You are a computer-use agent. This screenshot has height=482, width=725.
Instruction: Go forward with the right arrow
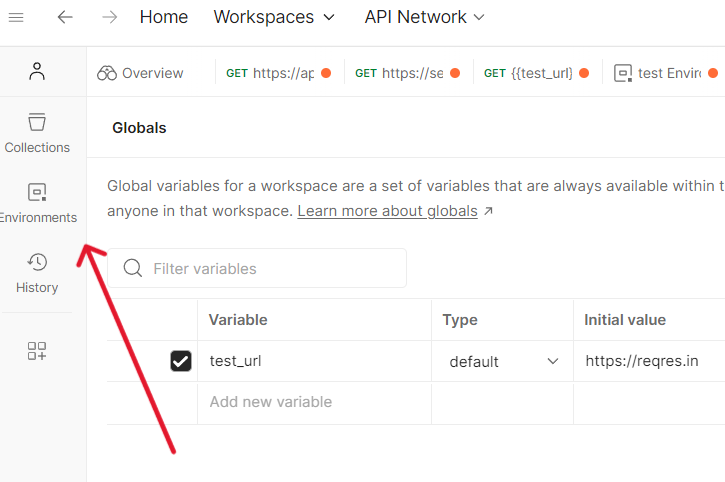pyautogui.click(x=110, y=17)
